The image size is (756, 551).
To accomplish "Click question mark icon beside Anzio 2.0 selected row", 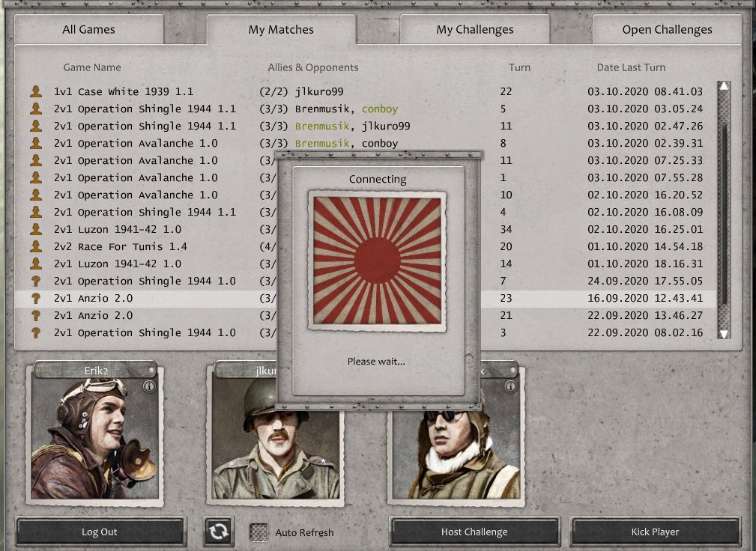I will click(35, 298).
